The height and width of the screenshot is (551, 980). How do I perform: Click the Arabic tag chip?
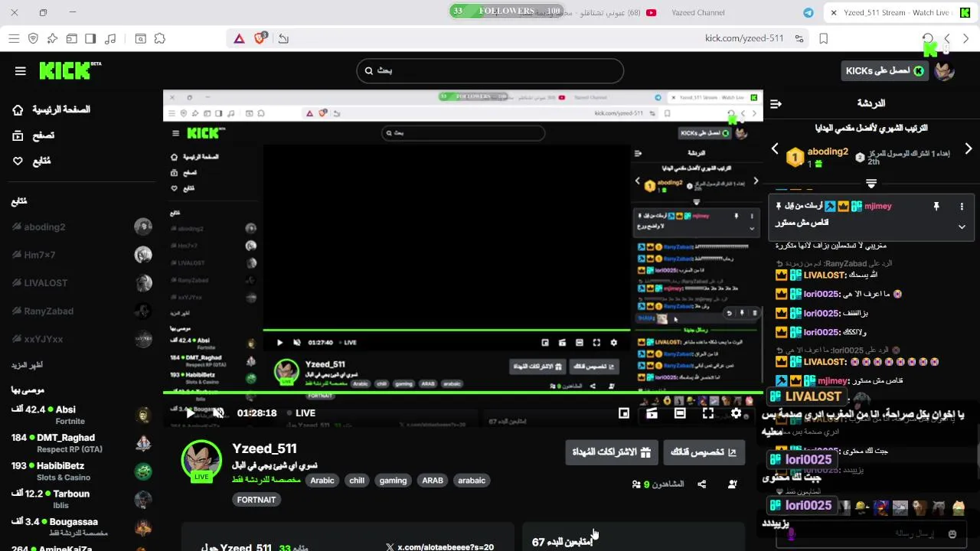pyautogui.click(x=322, y=481)
